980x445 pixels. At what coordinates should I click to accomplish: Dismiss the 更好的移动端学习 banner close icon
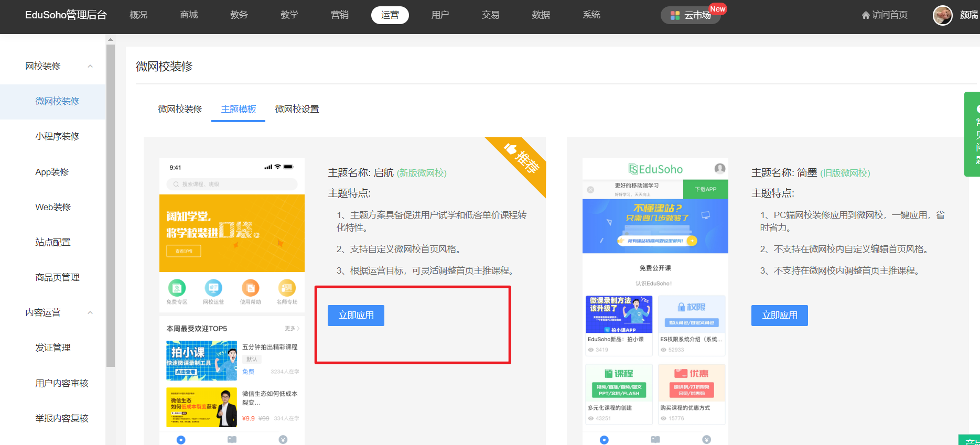(590, 190)
